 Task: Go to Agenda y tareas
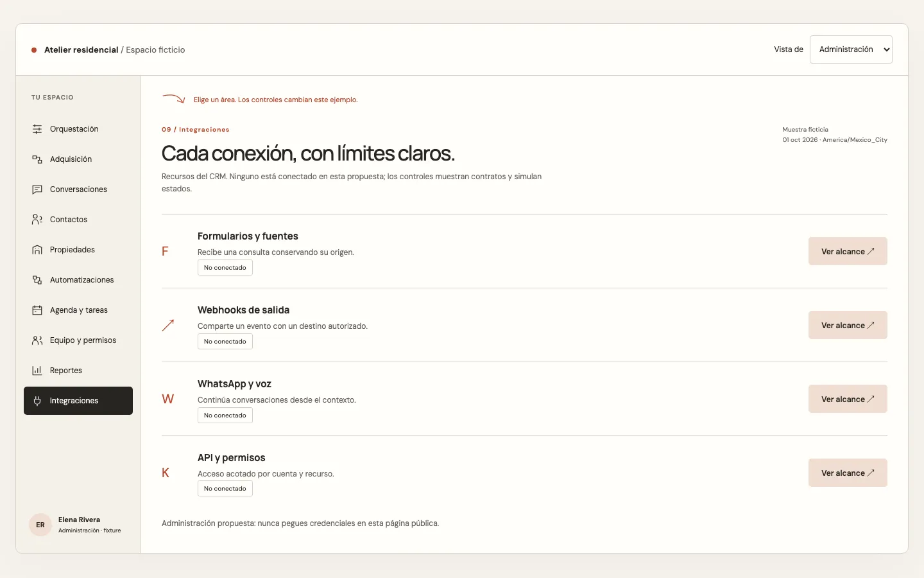click(x=78, y=310)
